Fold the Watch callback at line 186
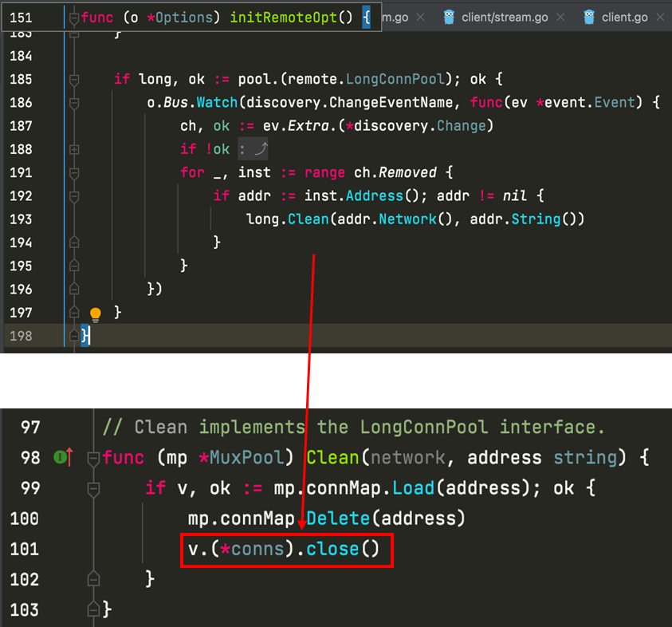Viewport: 672px width, 627px height. point(74,103)
